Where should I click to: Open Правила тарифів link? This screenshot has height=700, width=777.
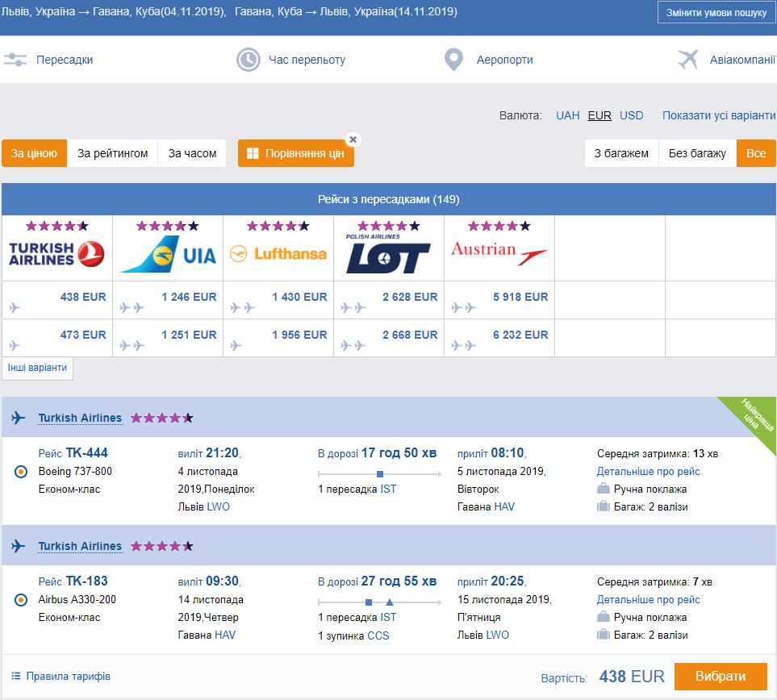pos(69,677)
